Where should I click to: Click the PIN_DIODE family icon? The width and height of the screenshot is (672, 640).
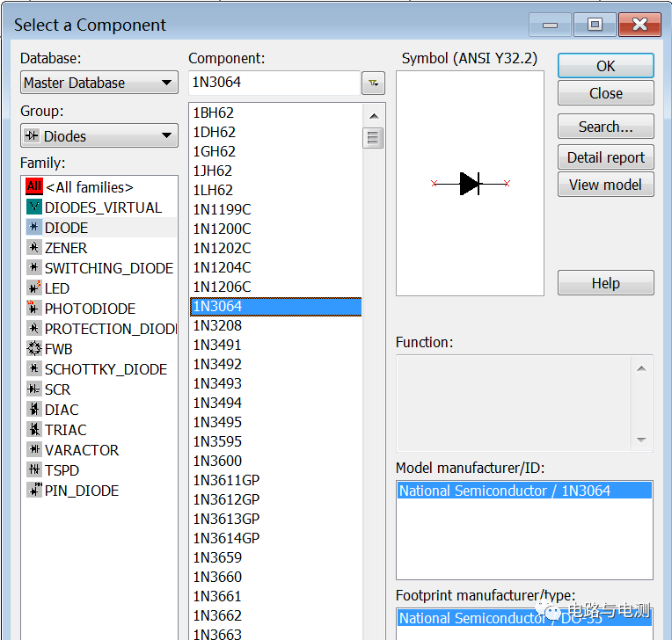click(x=33, y=490)
